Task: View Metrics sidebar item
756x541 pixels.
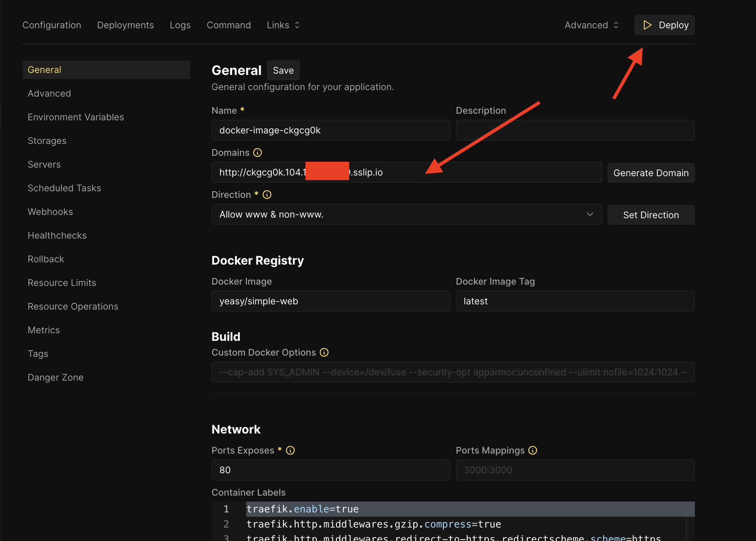Action: [44, 330]
